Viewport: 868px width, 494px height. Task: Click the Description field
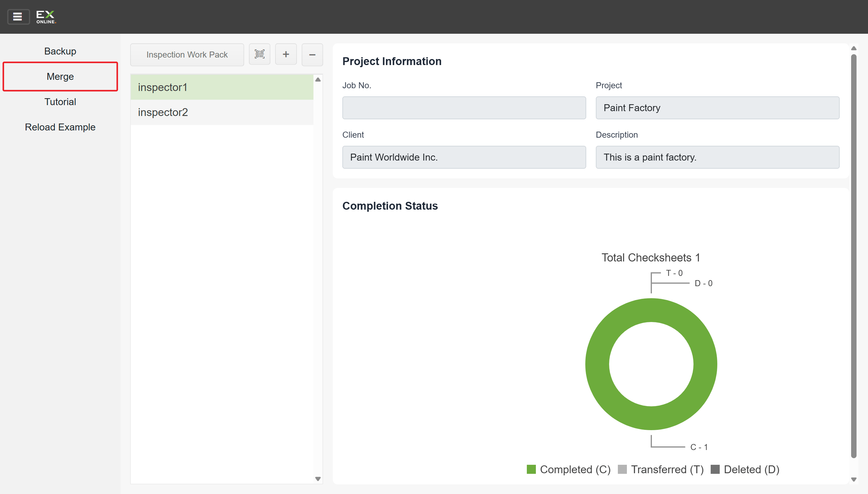pyautogui.click(x=717, y=157)
